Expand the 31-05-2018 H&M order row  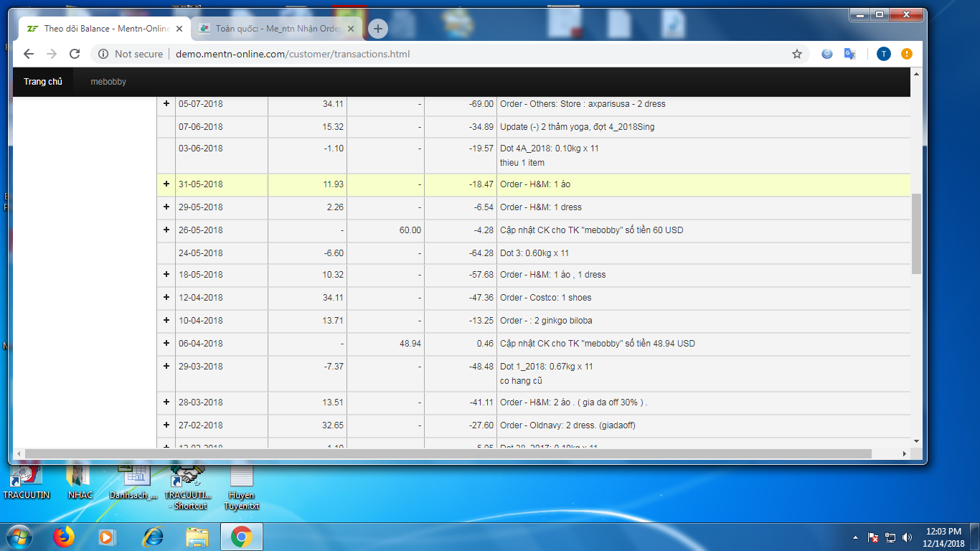click(166, 184)
